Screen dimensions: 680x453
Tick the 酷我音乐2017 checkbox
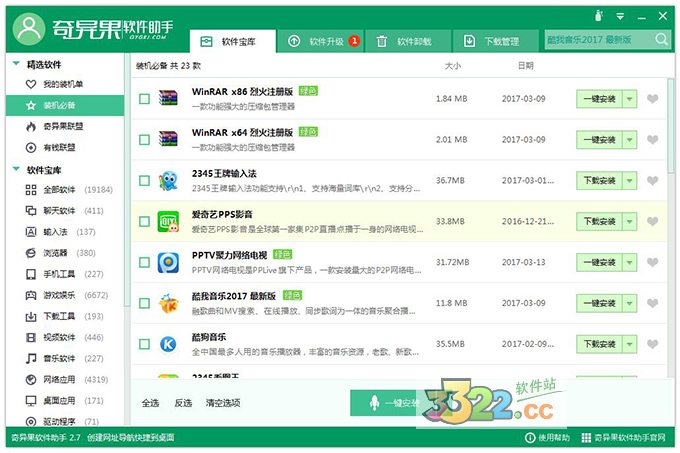click(x=144, y=303)
